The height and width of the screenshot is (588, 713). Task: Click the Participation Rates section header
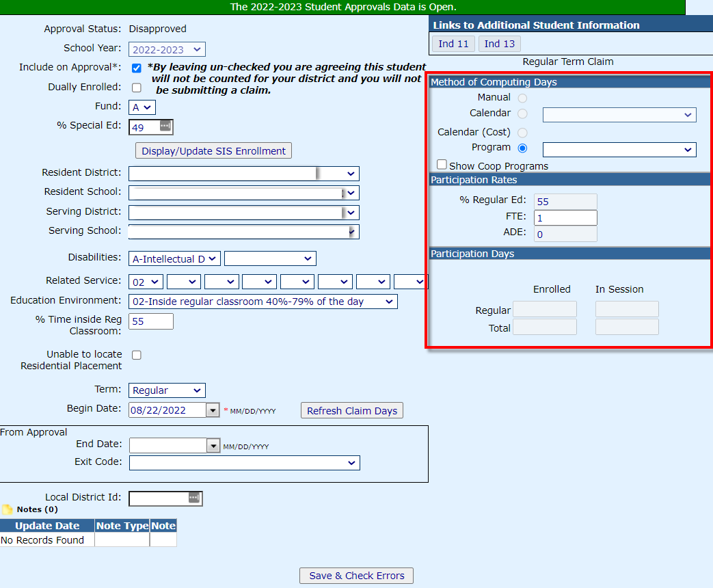pos(569,180)
